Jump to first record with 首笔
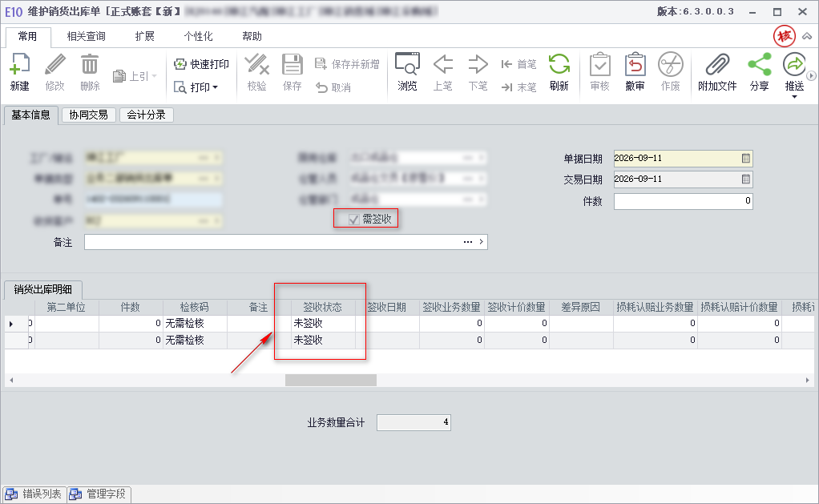The image size is (819, 504). click(518, 64)
